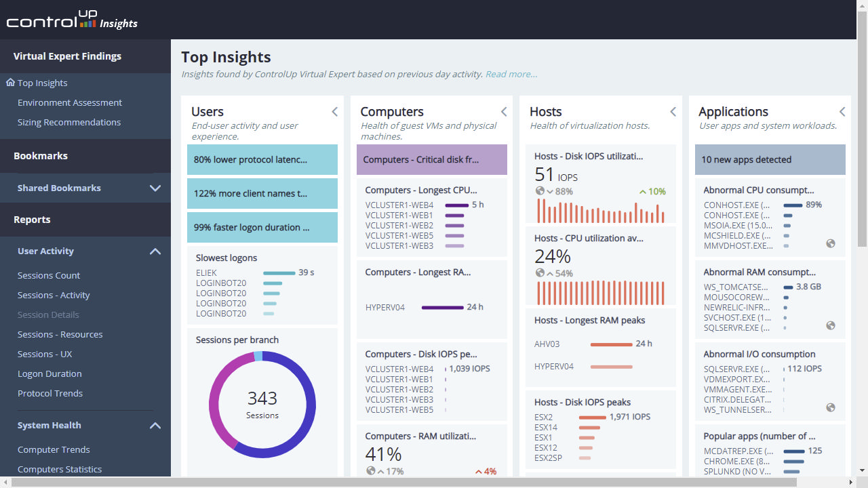Click NEWRELIC-INFR in Abnormal RAM consumption
Viewport: 868px width, 488px height.
click(737, 307)
